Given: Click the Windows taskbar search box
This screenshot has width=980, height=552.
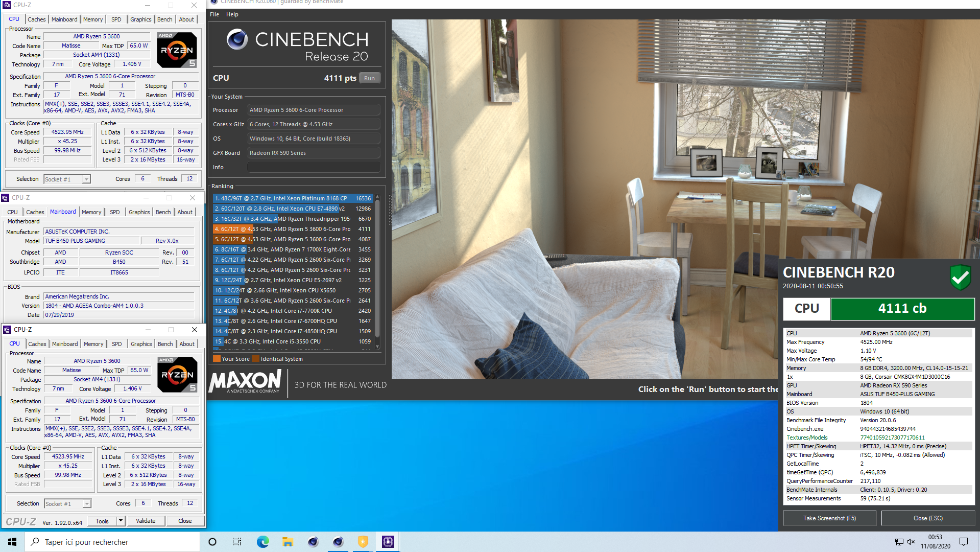Looking at the screenshot, I should (112, 542).
